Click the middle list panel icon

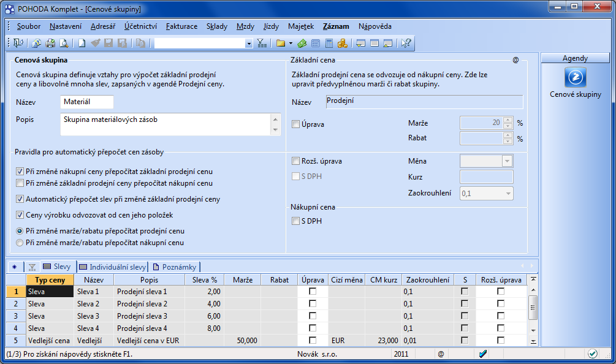tap(375, 43)
